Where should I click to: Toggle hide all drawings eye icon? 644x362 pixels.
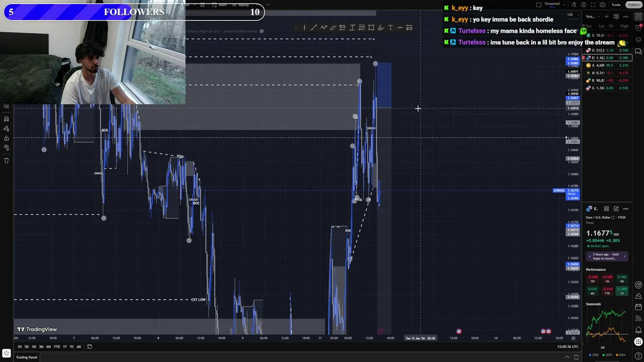7,148
